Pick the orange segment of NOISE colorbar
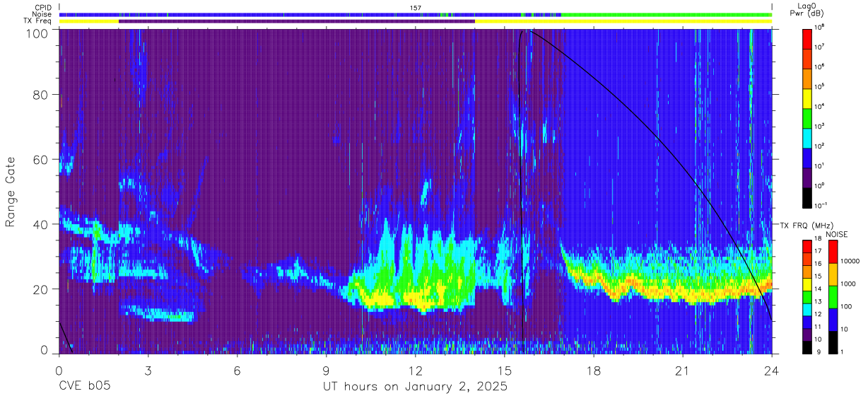 833,274
